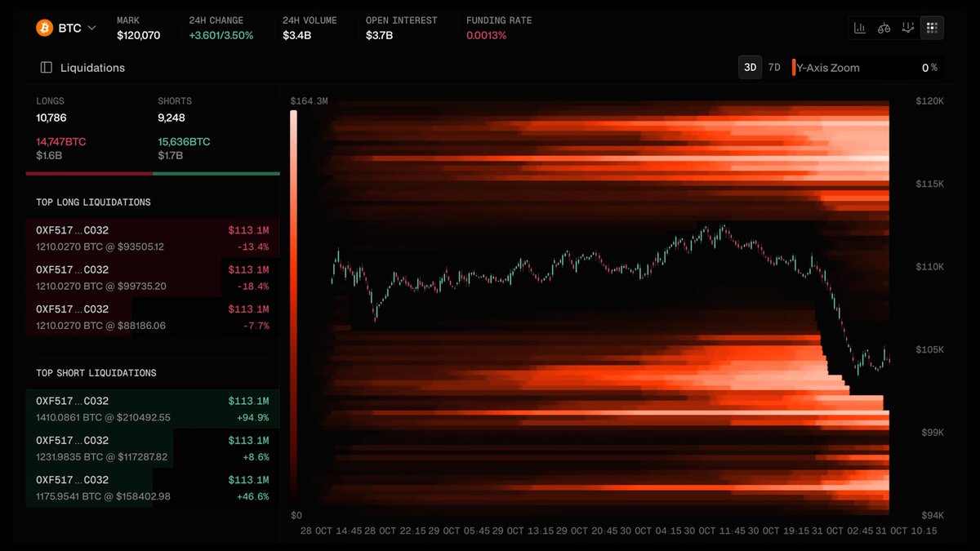The width and height of the screenshot is (980, 551).
Task: Click the 14,747BTC longs amount
Action: click(61, 141)
